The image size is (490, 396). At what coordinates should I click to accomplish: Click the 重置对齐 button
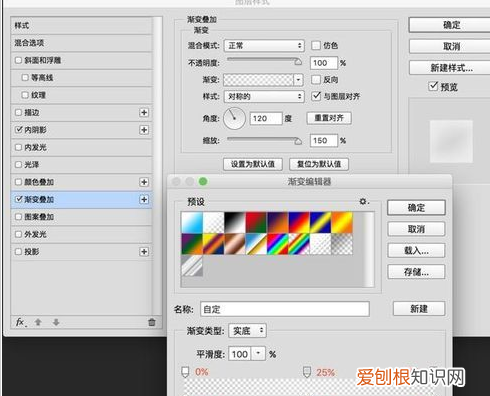point(329,118)
